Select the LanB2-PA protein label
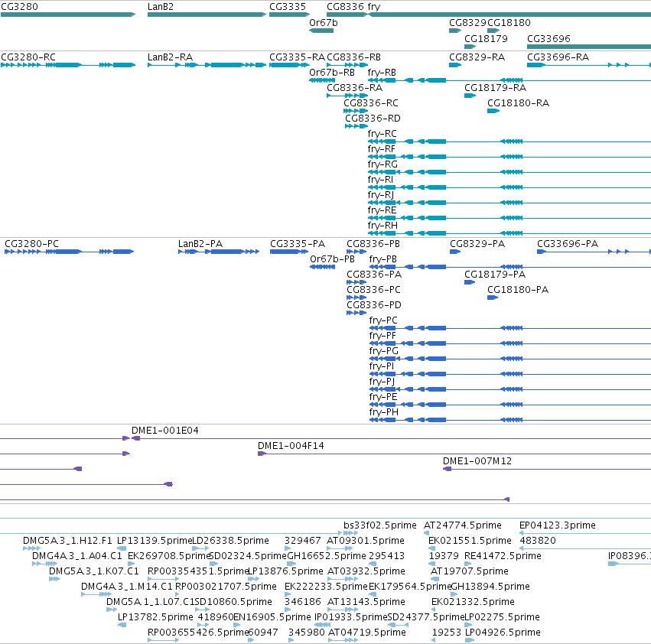 point(200,244)
